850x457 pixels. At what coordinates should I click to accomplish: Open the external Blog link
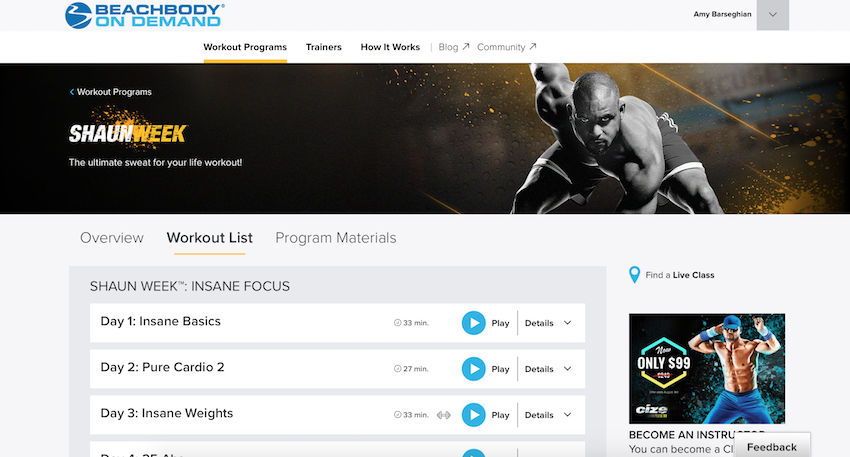453,47
